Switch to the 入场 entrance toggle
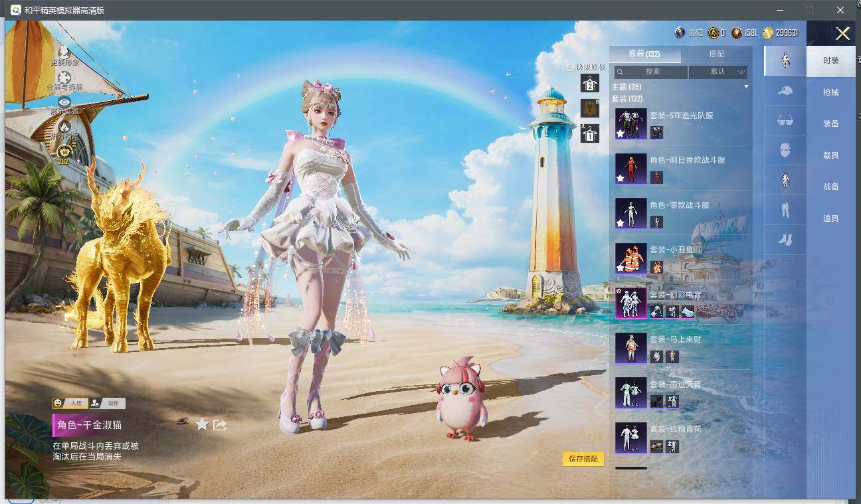The image size is (861, 504). click(x=70, y=403)
